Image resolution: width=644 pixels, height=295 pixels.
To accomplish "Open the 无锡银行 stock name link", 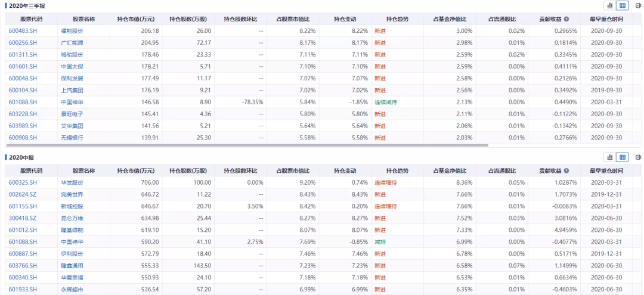I will pos(72,138).
